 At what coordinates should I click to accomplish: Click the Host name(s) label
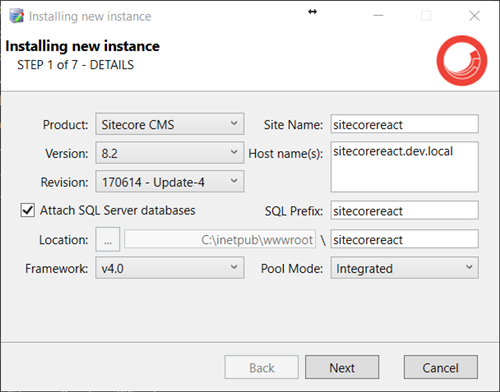coord(286,154)
